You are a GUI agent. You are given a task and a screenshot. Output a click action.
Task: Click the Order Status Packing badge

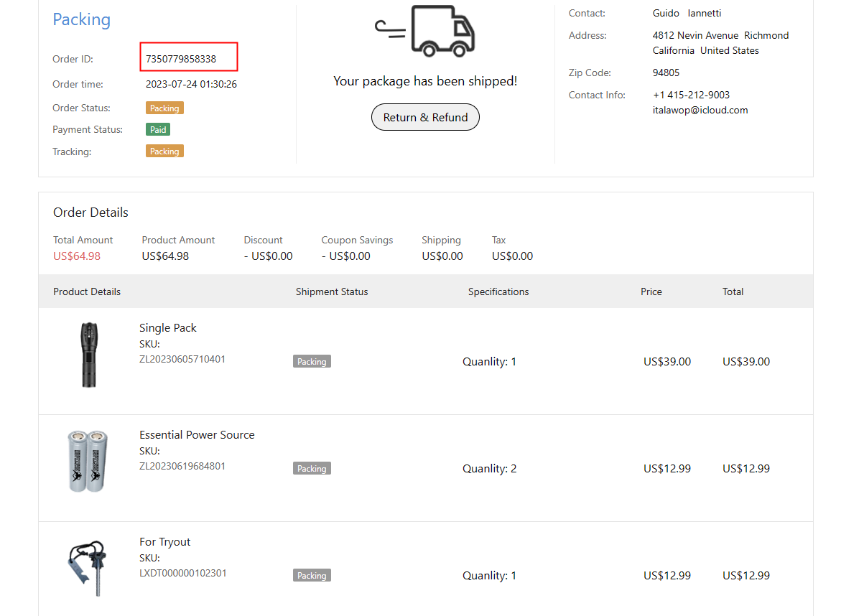[164, 108]
